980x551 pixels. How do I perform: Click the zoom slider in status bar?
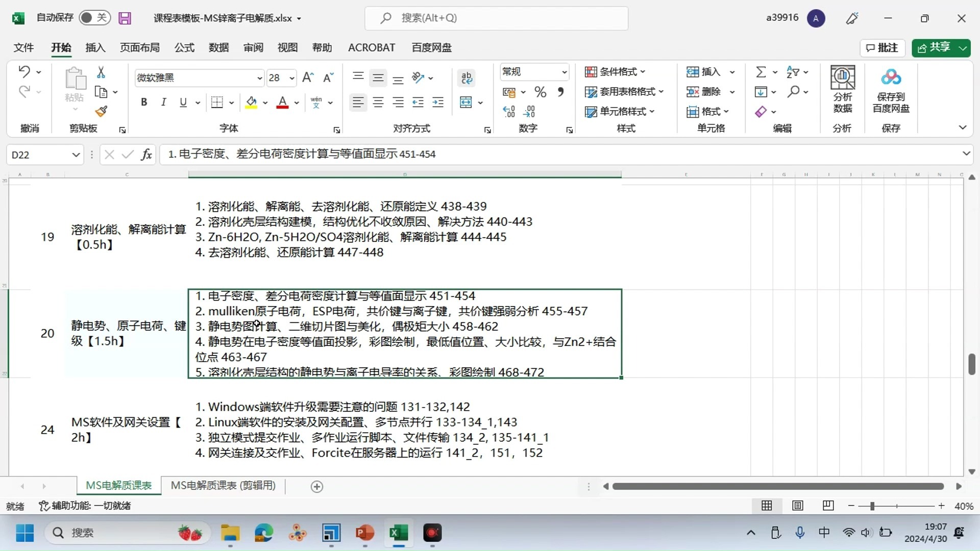tap(896, 506)
